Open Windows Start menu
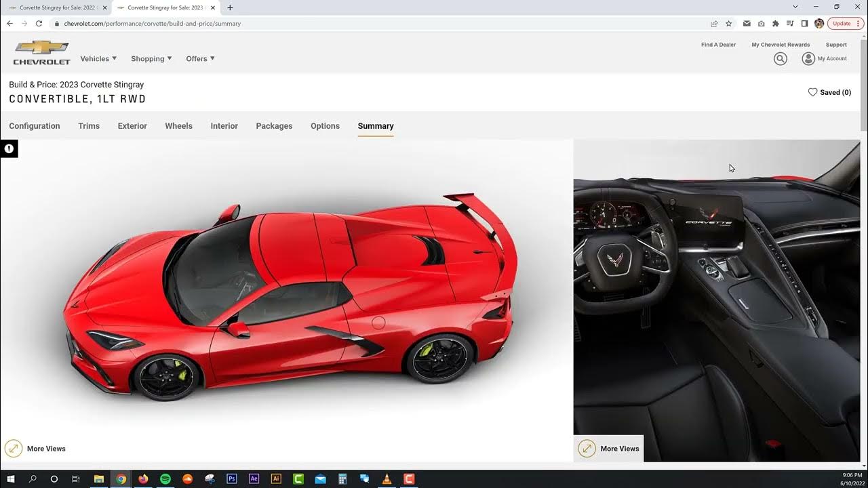This screenshot has height=488, width=868. pos(11,479)
